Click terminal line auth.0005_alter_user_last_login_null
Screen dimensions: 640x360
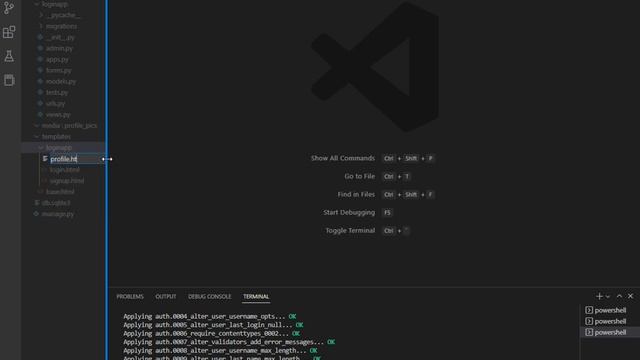tap(213, 325)
